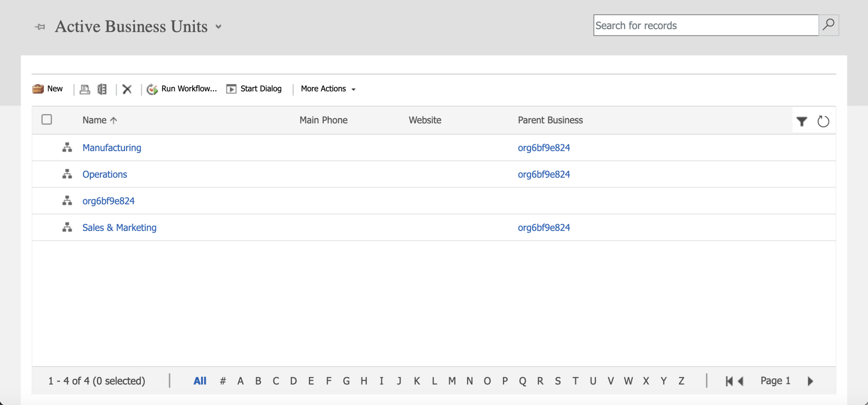Click the Manufacturing row hierarchy icon
Viewport: 868px width, 405px height.
click(x=67, y=148)
